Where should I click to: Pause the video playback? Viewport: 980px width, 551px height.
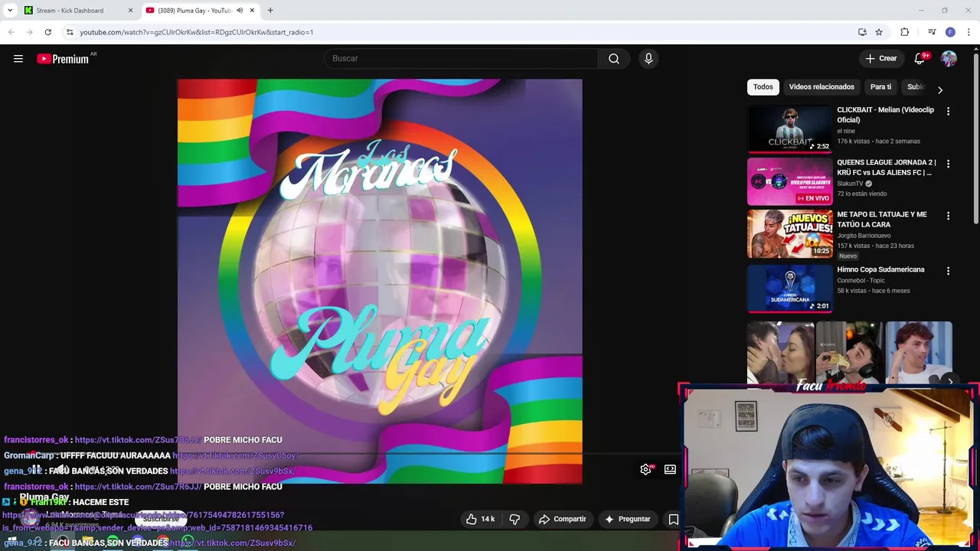35,469
